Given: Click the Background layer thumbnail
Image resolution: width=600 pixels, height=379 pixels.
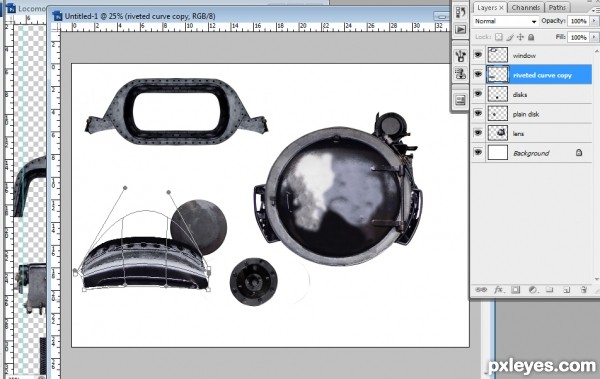Looking at the screenshot, I should point(498,152).
